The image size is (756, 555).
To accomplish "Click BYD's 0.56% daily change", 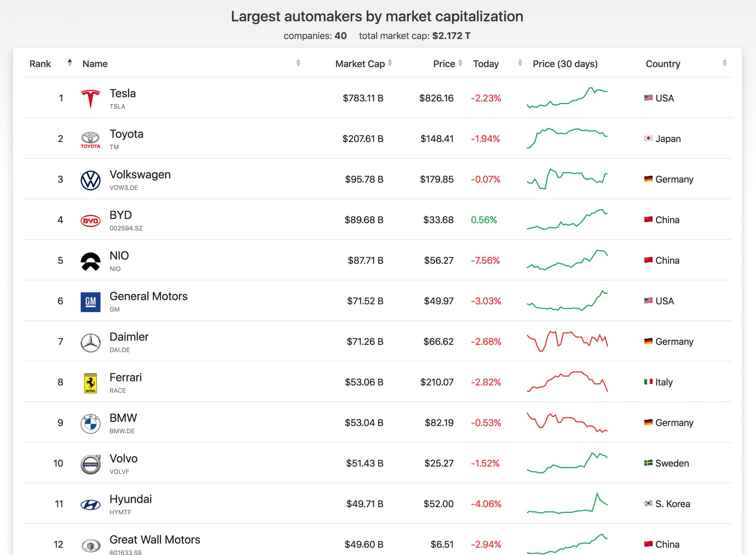I will [x=484, y=220].
